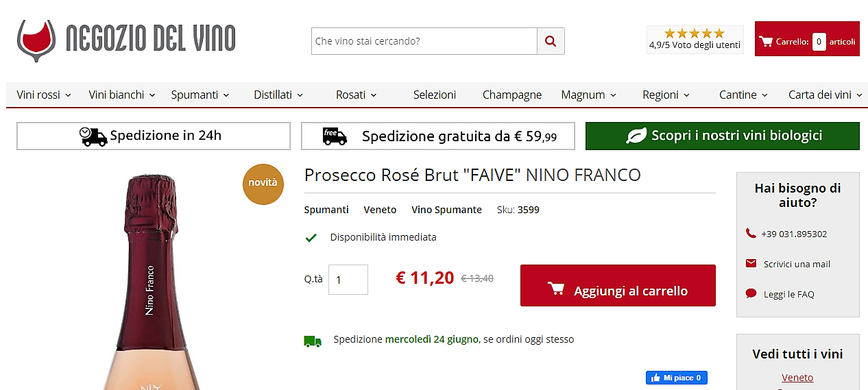This screenshot has height=390, width=868.
Task: Click the Facebook Mi piace thumb button
Action: click(x=676, y=378)
